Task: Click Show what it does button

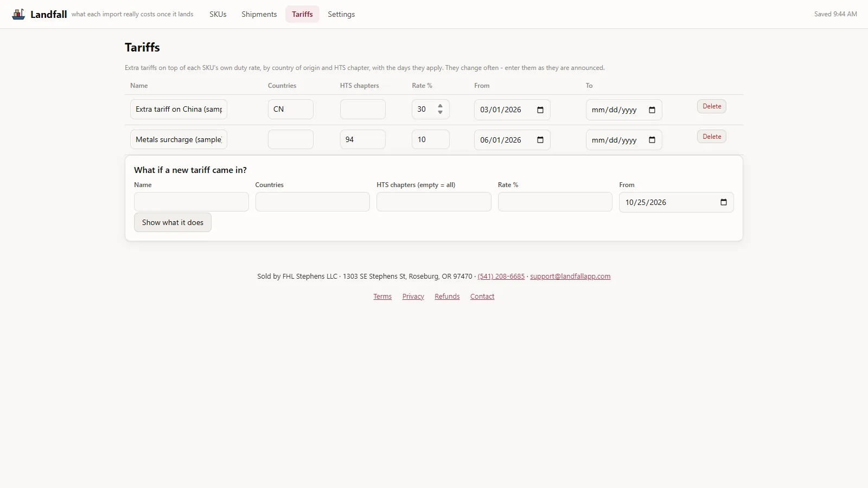Action: tap(173, 222)
